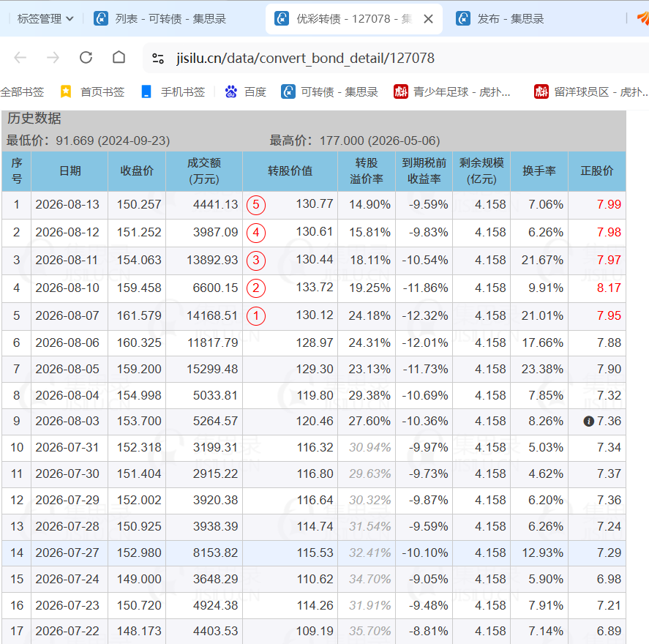The height and width of the screenshot is (644, 649).
Task: Select conversion value 119.80
Action: point(315,396)
